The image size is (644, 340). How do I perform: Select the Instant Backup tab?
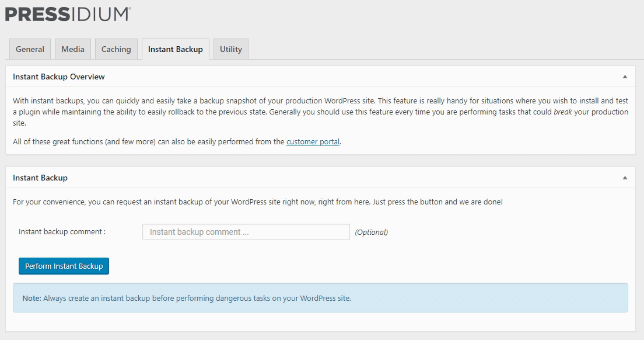[x=176, y=49]
